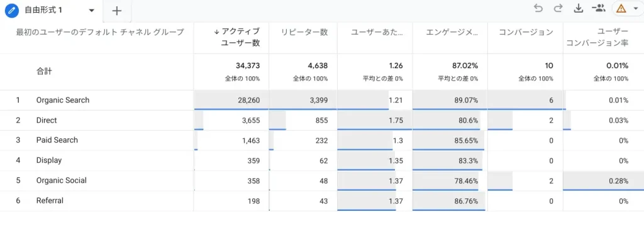Image resolution: width=644 pixels, height=231 pixels.
Task: Select the Display row label
Action: click(49, 160)
